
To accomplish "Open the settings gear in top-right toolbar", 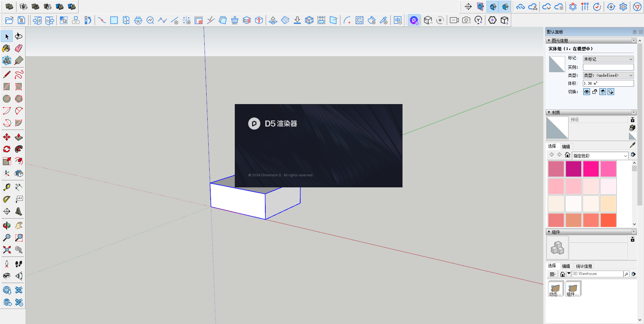I will 623,7.
